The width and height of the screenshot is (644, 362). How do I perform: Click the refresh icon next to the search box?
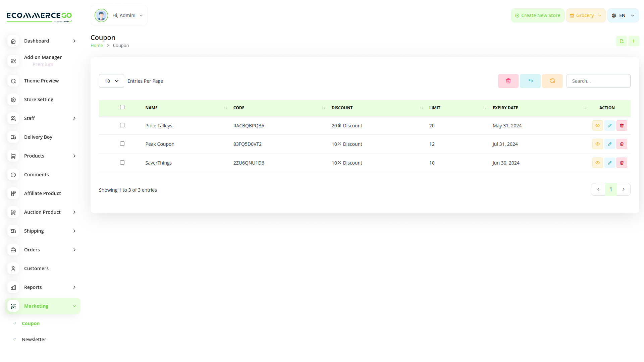pyautogui.click(x=552, y=81)
